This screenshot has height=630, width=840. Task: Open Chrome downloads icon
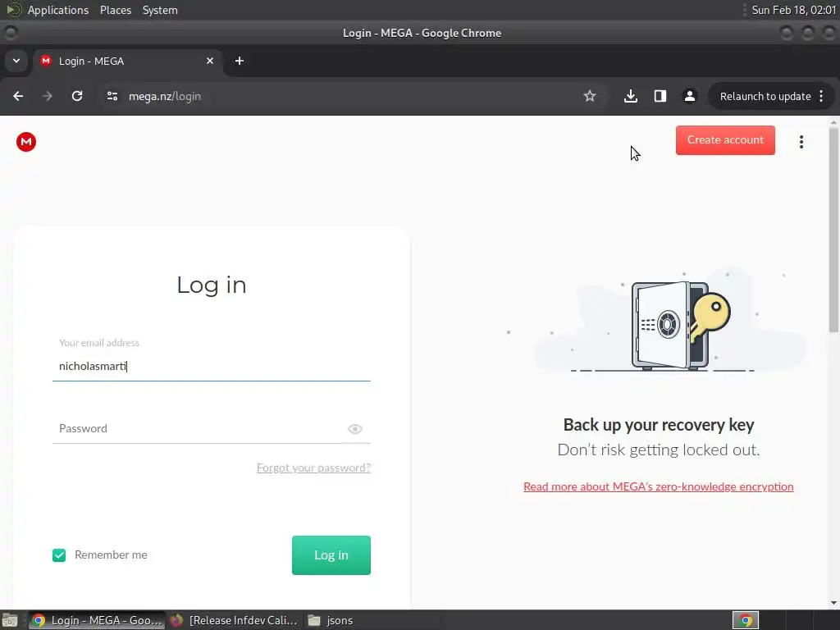coord(631,96)
